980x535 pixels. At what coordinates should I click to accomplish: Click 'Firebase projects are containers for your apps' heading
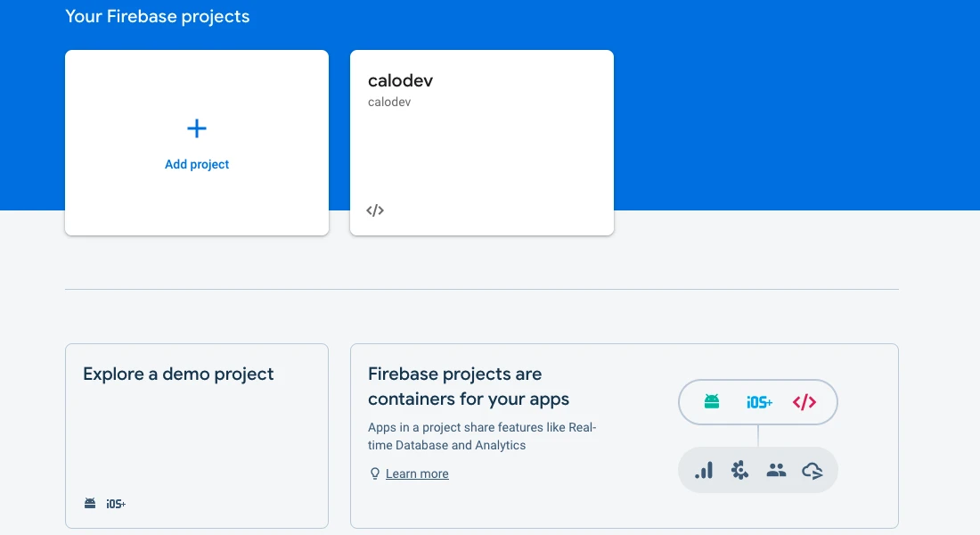[469, 386]
